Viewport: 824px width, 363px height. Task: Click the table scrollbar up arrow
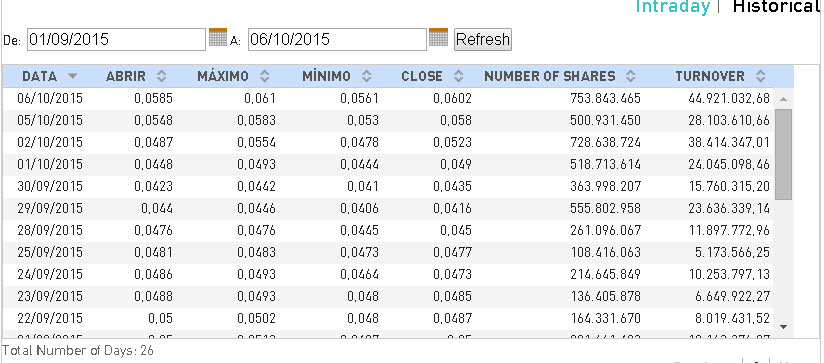[783, 99]
